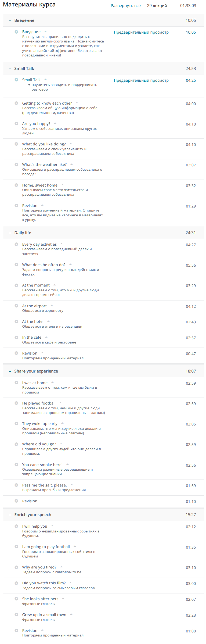
Task: Collapse description arrow next to Are you happy?
Action: [55, 123]
